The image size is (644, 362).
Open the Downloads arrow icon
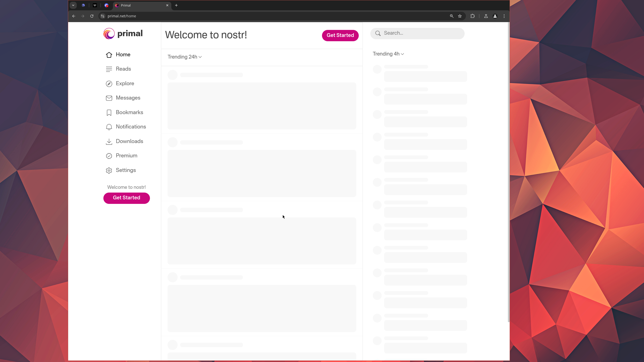pyautogui.click(x=109, y=142)
